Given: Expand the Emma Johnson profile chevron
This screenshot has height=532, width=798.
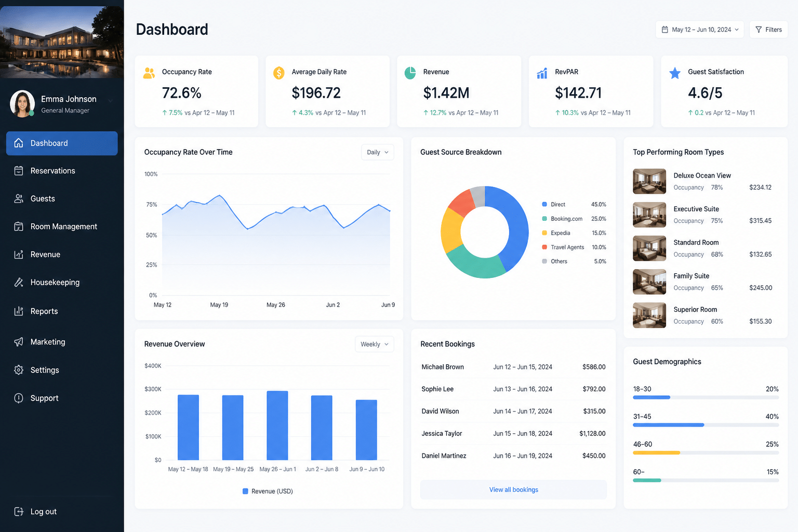Looking at the screenshot, I should (111, 101).
